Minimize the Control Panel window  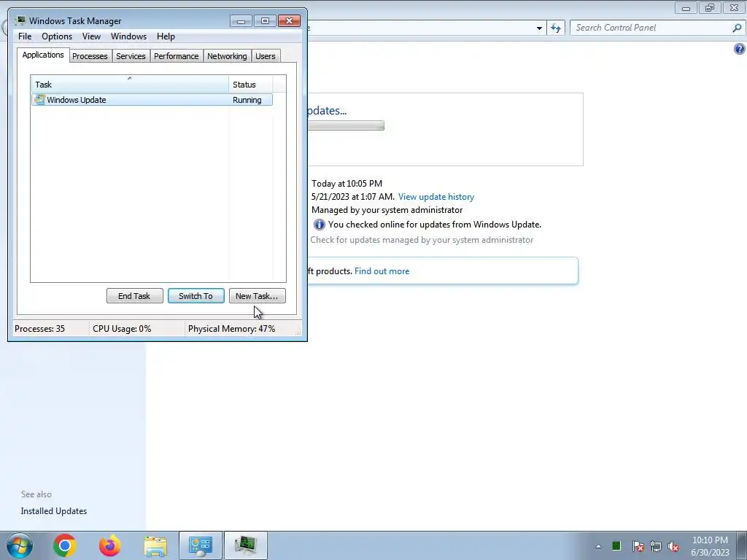tap(686, 8)
